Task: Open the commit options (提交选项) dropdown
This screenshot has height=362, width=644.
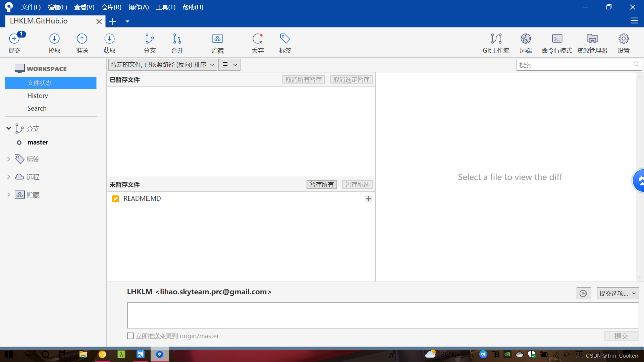Action: point(618,294)
